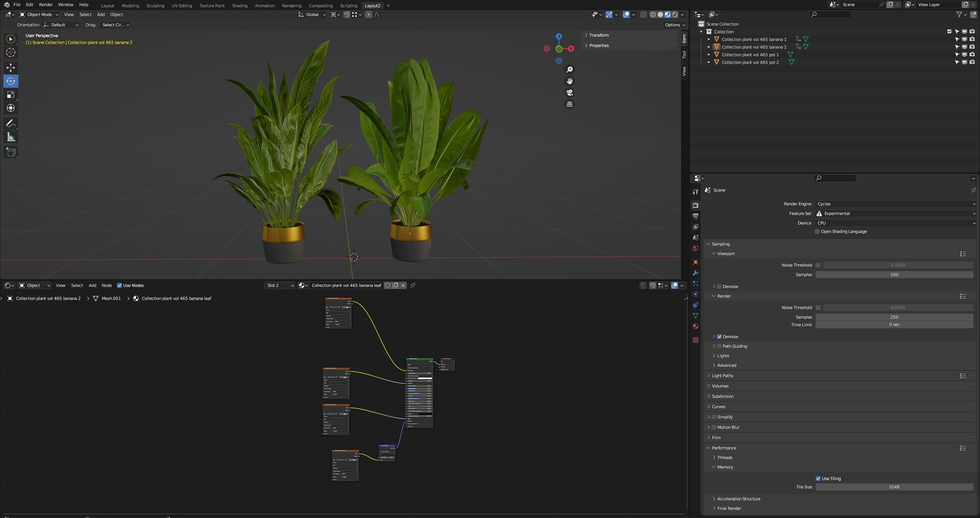The image size is (980, 518).
Task: Open the Modifiers wrench properties tab
Action: 695,273
